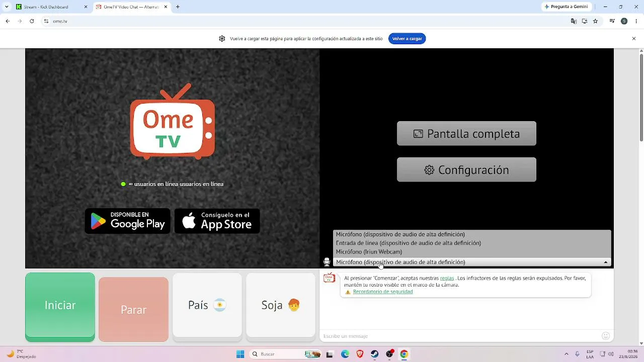Open the Recordatorio de seguridad link
The image size is (644, 362).
tap(383, 292)
